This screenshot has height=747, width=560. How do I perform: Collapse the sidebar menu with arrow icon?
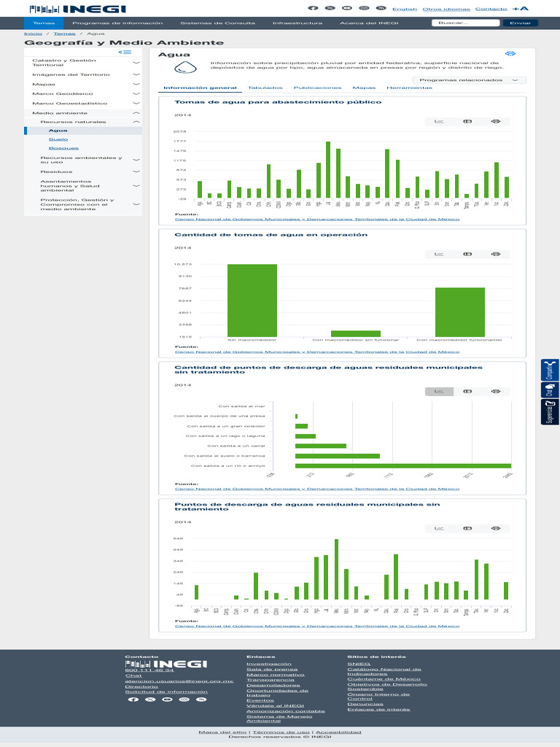click(x=125, y=52)
